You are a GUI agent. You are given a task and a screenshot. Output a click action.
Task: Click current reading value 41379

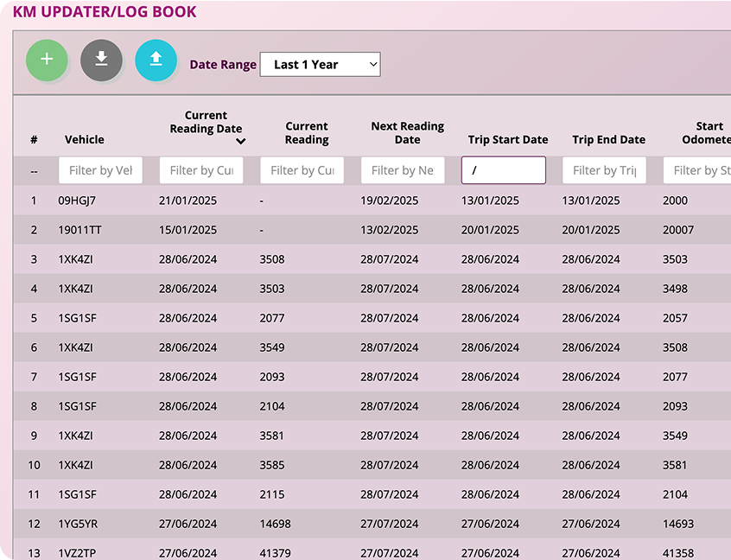275,553
